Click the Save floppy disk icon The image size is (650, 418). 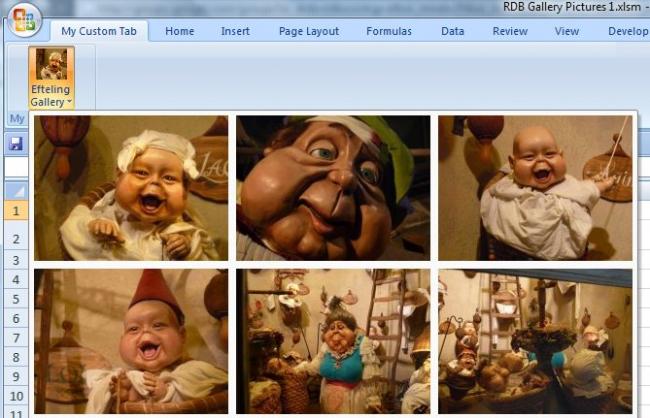(x=15, y=144)
